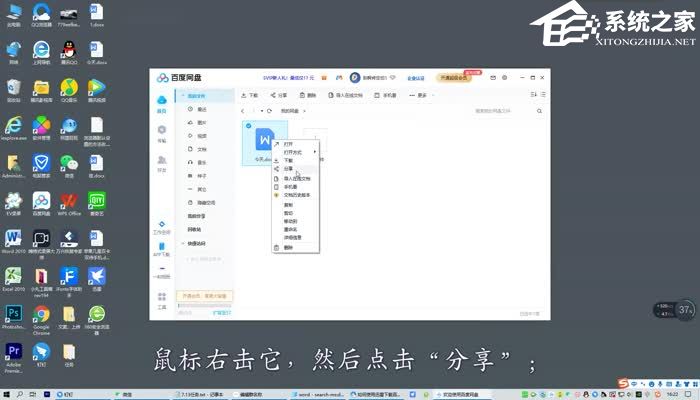Choose 打开 in the context menu
The height and width of the screenshot is (400, 700).
pos(288,144)
